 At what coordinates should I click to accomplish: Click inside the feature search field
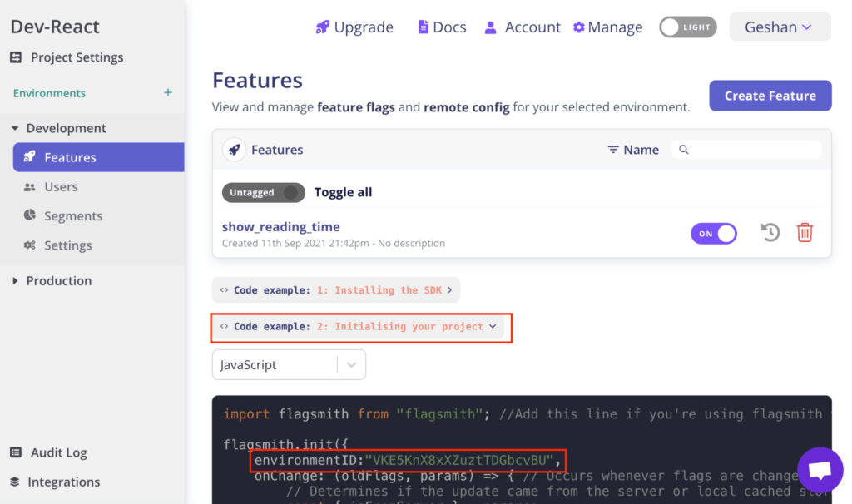click(746, 150)
